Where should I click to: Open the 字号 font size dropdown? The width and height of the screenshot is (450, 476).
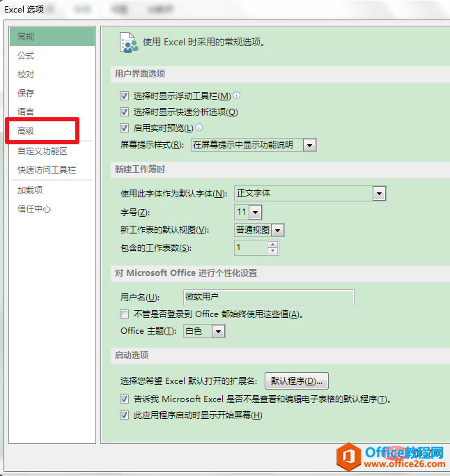(255, 212)
